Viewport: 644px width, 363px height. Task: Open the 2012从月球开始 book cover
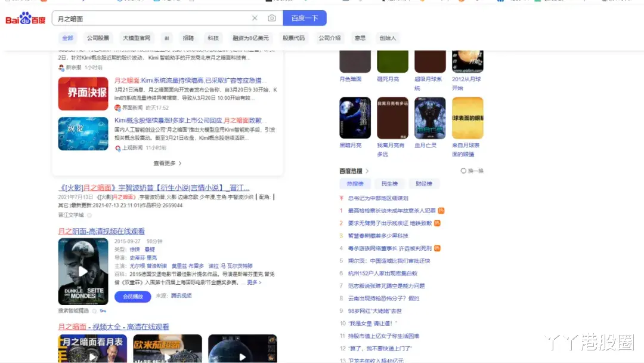[x=468, y=61]
